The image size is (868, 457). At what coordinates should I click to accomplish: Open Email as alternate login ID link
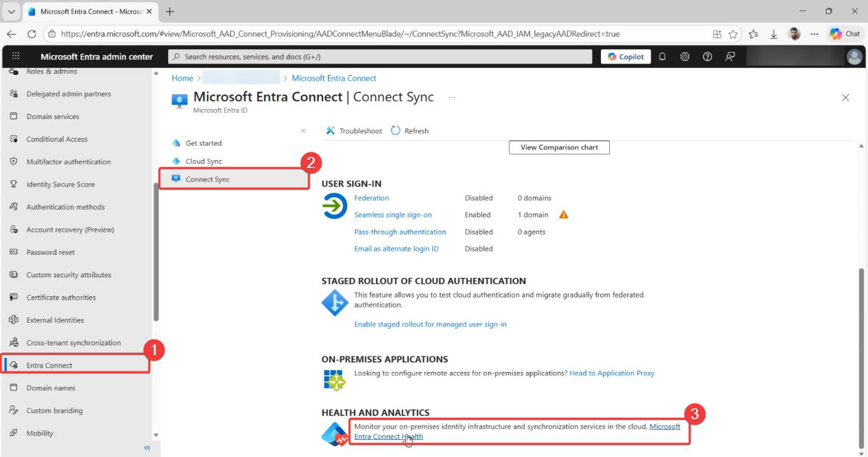pos(396,248)
